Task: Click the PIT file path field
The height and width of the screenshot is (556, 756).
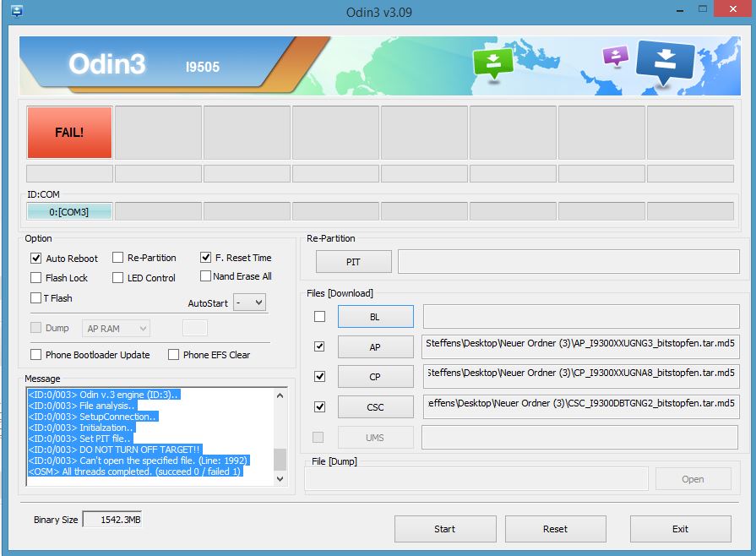Action: tap(568, 261)
